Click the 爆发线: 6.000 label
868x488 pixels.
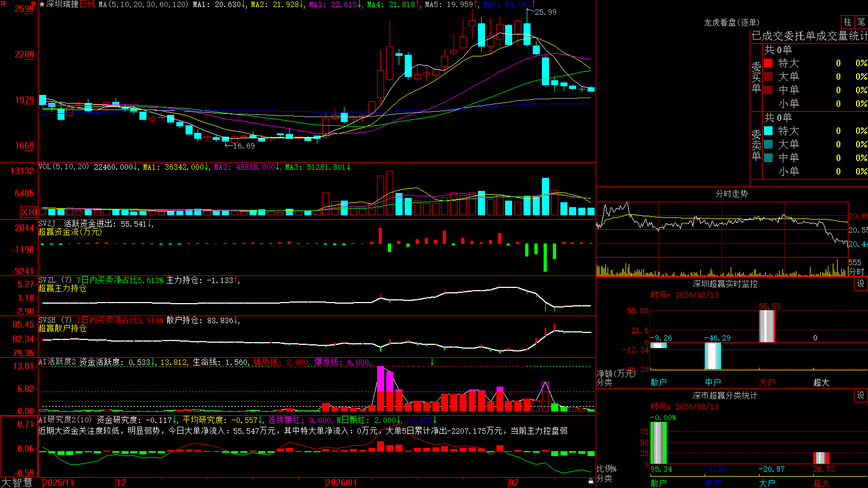tap(342, 362)
